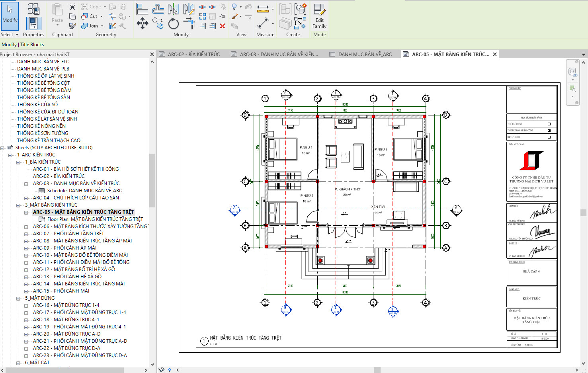Collapse the 1_BÌA KIẾN TRÚC group

coord(18,162)
